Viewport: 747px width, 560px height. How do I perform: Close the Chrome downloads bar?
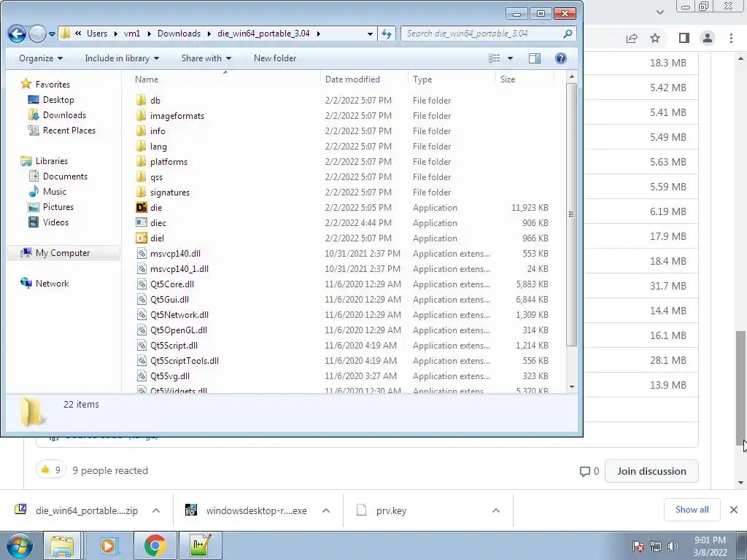734,510
